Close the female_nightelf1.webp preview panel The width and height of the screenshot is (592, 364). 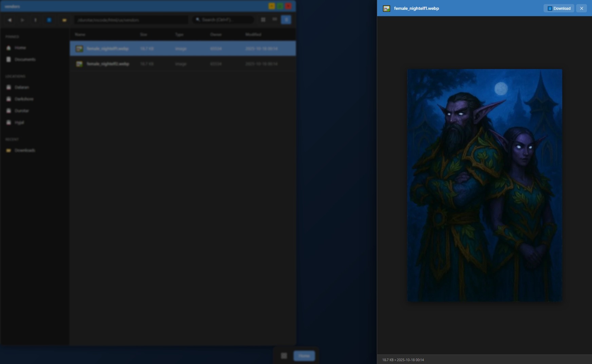pyautogui.click(x=581, y=8)
